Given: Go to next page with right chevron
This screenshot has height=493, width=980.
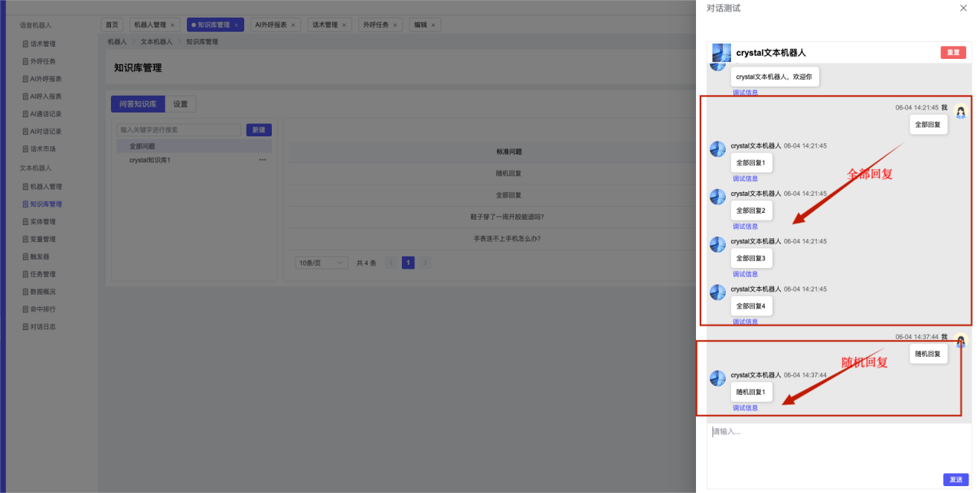Looking at the screenshot, I should (426, 263).
